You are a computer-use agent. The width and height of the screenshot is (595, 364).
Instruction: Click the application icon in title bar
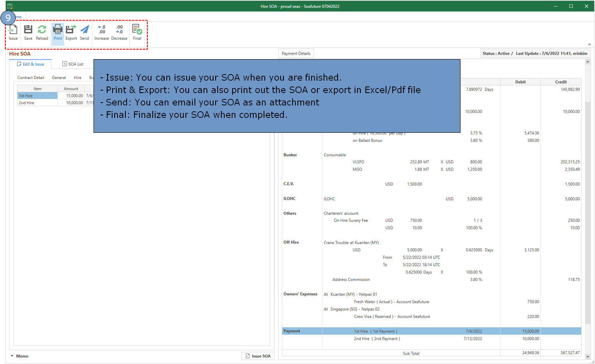coord(10,6)
